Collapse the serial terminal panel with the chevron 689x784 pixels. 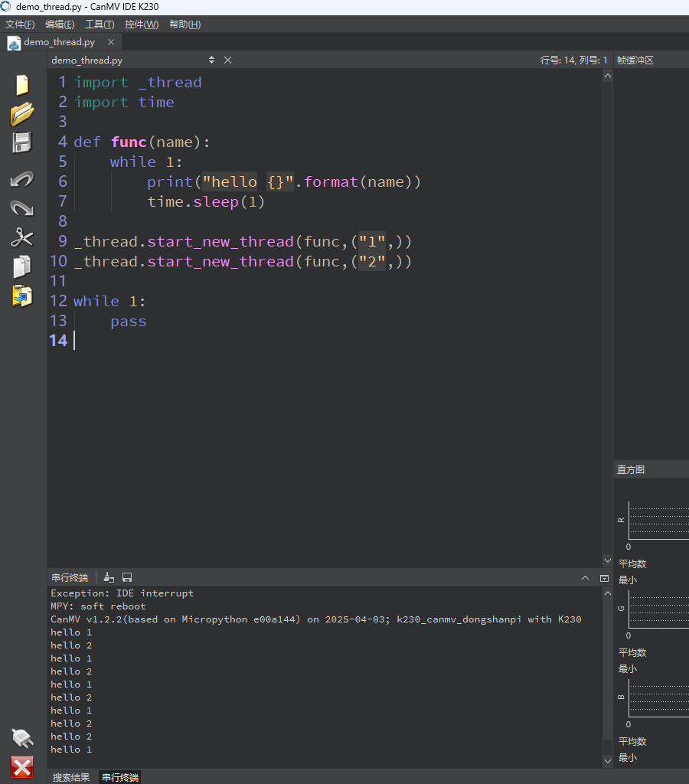585,578
